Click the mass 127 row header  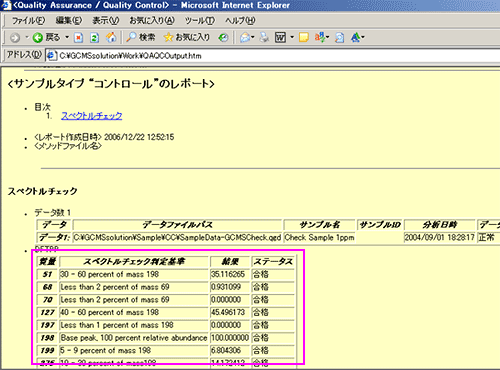click(47, 312)
